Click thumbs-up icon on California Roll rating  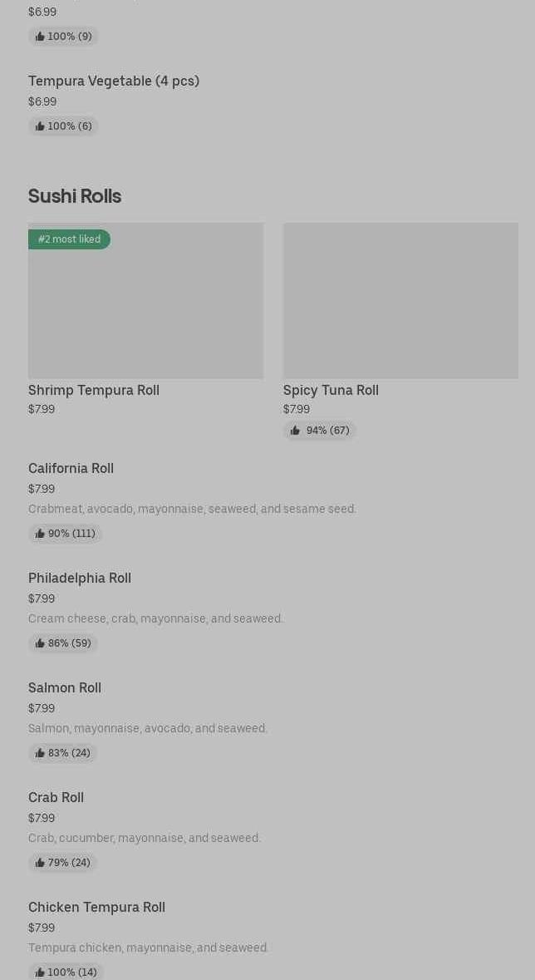(40, 534)
